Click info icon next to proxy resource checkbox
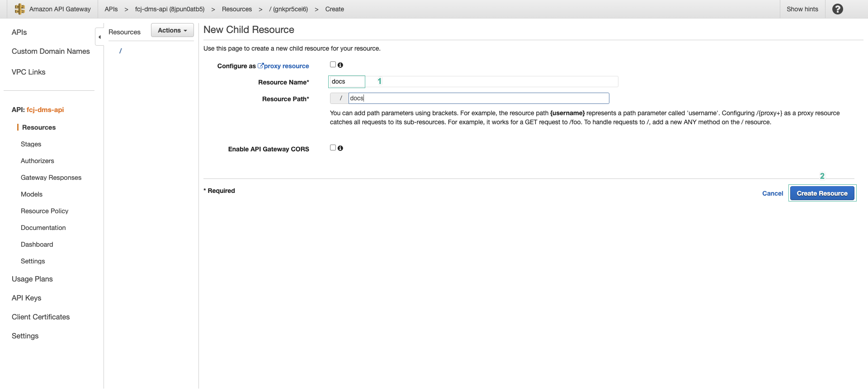 pos(340,65)
